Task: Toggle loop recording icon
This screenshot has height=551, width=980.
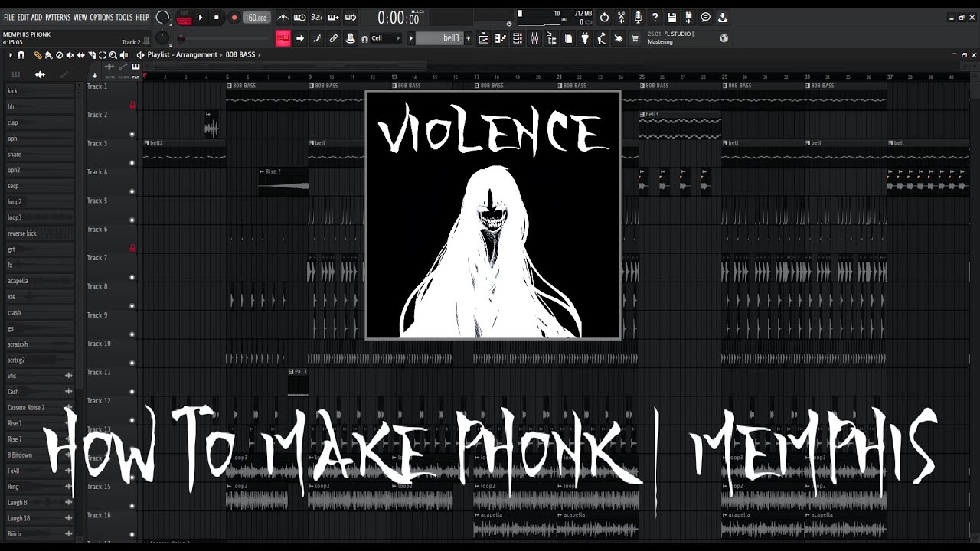Action: pyautogui.click(x=351, y=18)
